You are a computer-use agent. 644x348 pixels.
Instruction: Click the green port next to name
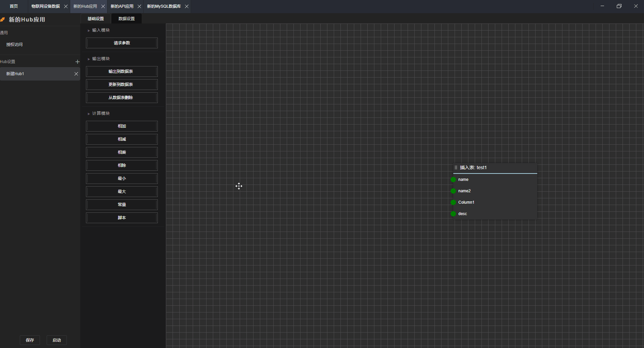[x=453, y=180]
